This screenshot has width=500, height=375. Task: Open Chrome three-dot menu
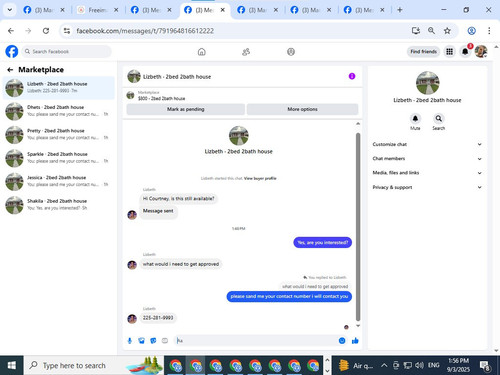tap(489, 31)
